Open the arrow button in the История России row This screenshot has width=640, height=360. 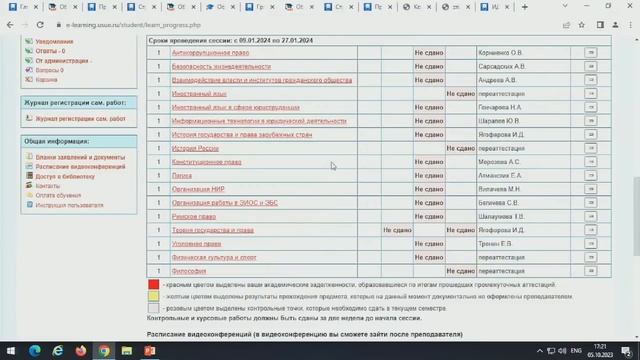[591, 148]
